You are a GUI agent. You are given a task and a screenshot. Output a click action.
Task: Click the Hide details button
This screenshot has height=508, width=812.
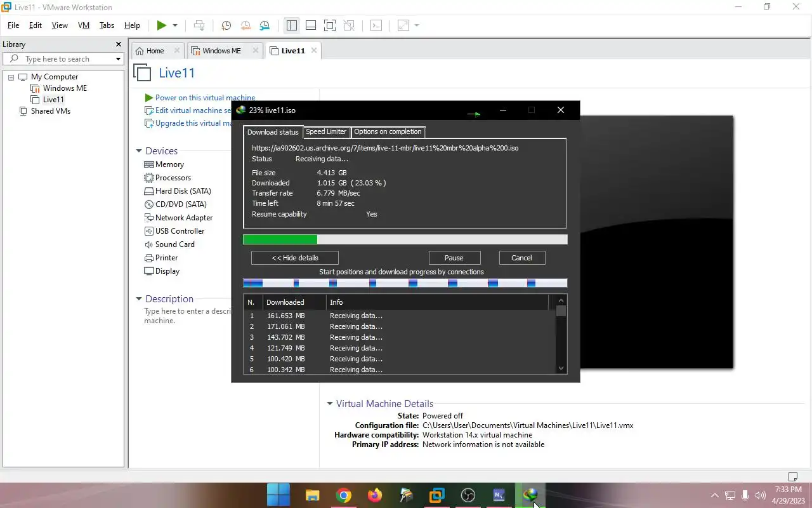295,258
